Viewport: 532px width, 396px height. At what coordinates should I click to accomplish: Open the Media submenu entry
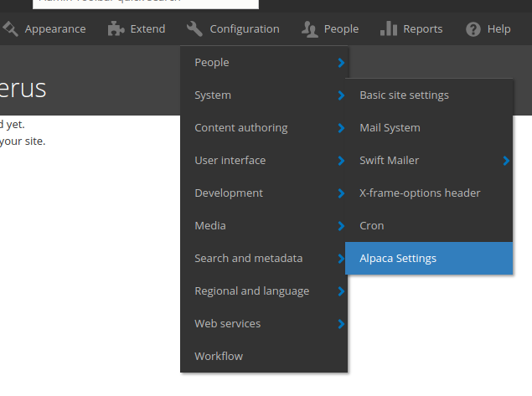210,226
